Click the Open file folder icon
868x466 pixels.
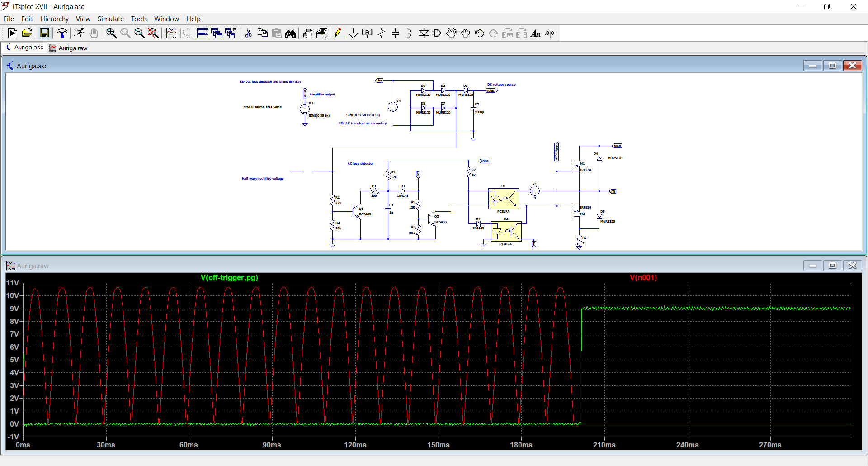coord(27,33)
